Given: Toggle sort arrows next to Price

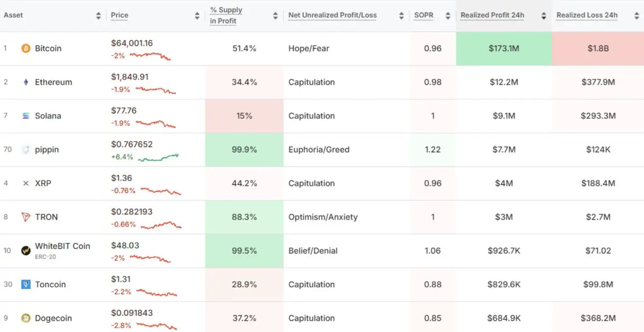Looking at the screenshot, I should click(x=197, y=16).
